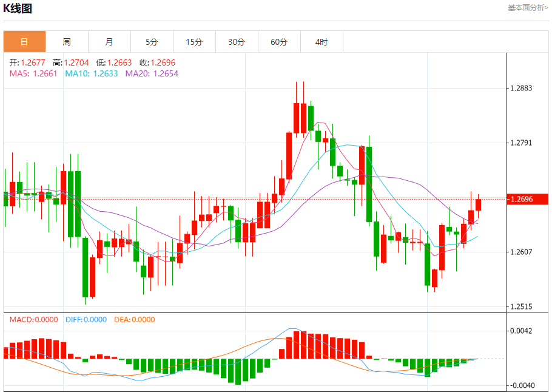Click the MA20: 1.2654 indicator label

tap(152, 73)
